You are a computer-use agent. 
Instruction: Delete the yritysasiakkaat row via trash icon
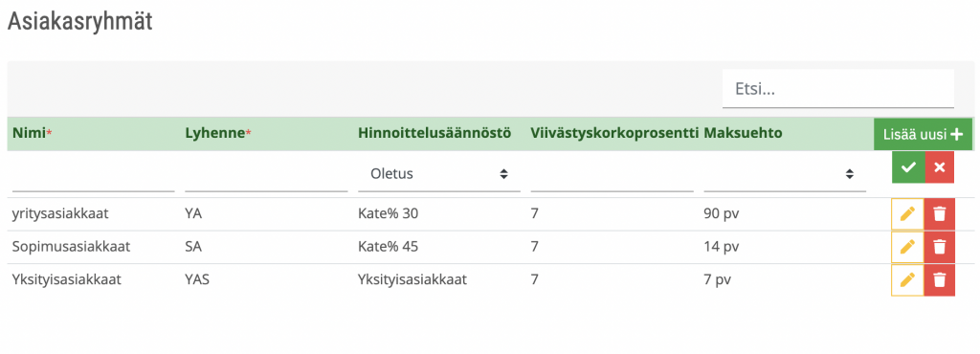(x=940, y=214)
